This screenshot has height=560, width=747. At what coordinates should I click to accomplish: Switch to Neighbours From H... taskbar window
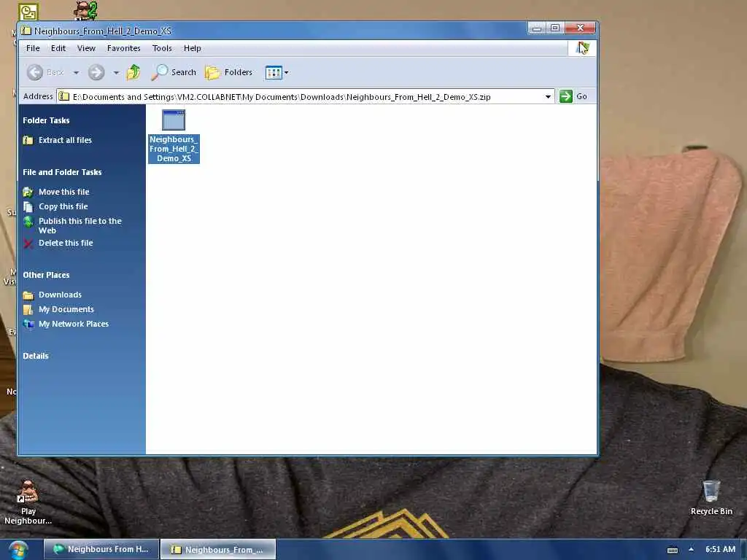101,549
